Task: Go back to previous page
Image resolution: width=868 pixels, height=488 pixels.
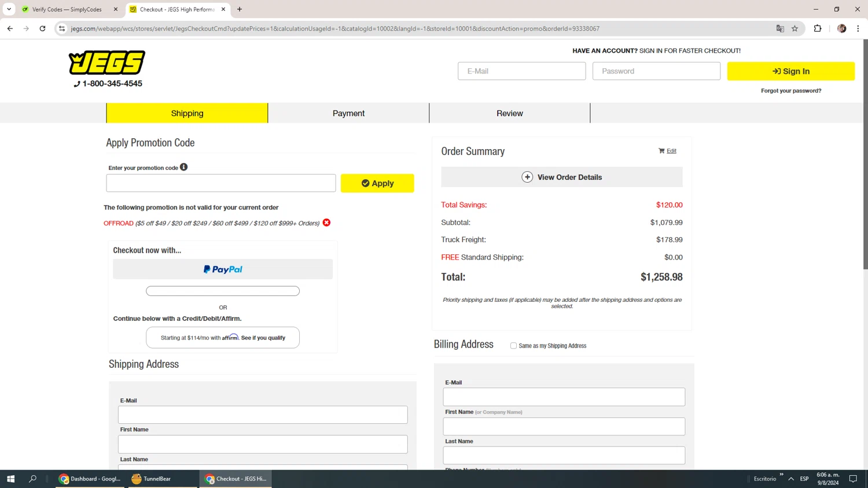Action: 10,28
